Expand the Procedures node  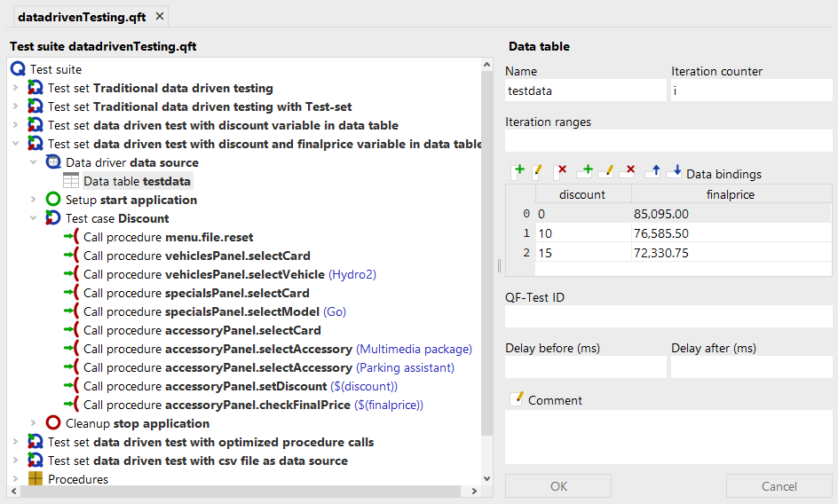pyautogui.click(x=15, y=479)
